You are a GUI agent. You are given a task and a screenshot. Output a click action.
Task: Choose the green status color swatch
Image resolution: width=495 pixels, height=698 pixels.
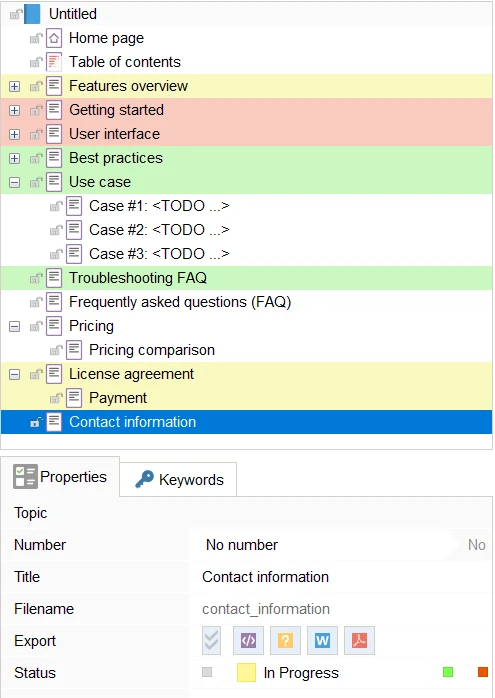point(448,672)
